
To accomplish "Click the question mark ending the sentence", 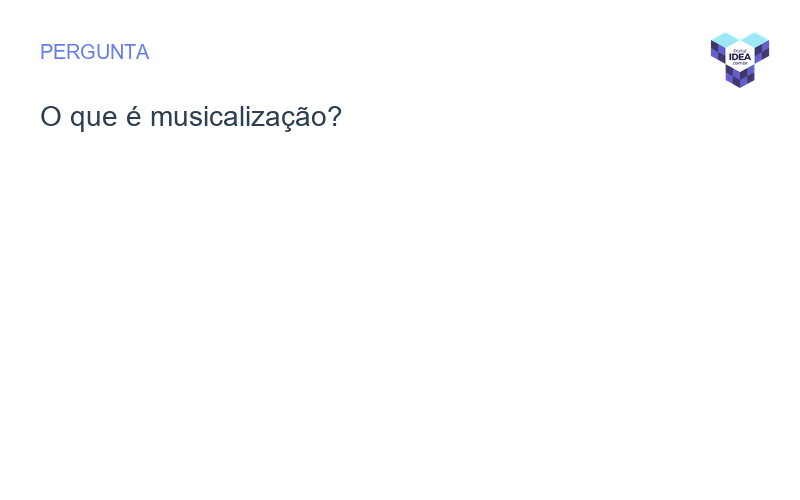I will (334, 117).
